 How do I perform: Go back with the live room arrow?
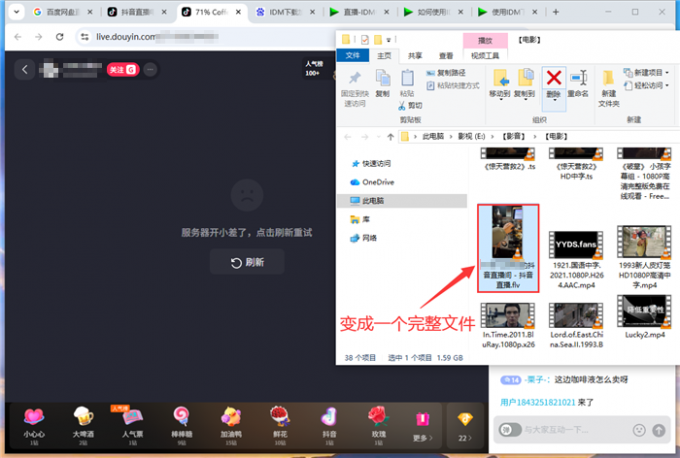click(x=25, y=69)
